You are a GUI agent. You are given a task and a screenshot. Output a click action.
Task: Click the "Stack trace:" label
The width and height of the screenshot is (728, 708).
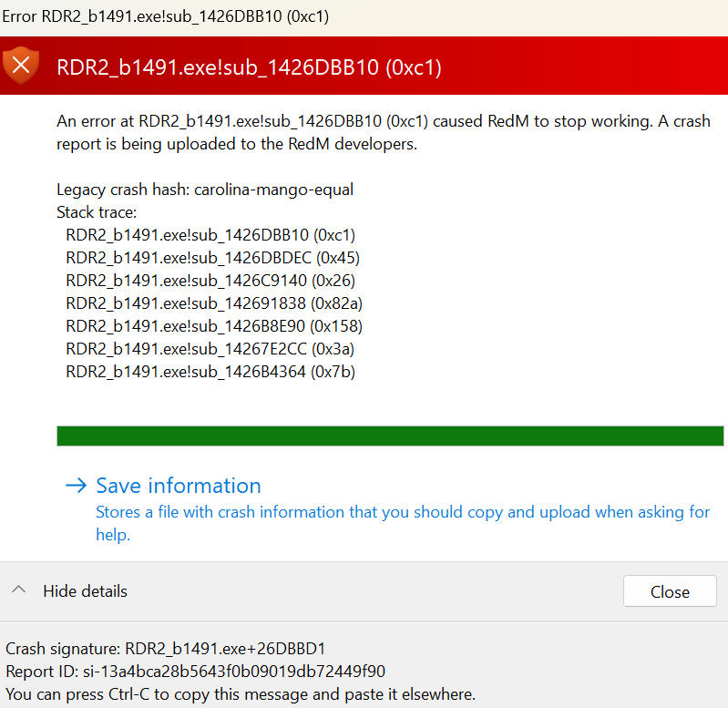point(97,212)
